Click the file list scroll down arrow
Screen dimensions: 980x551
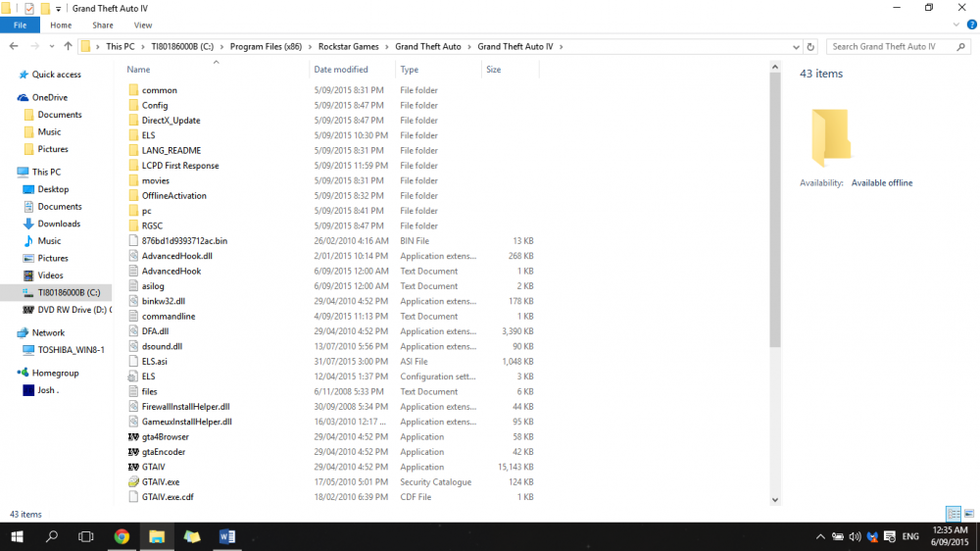tap(775, 500)
